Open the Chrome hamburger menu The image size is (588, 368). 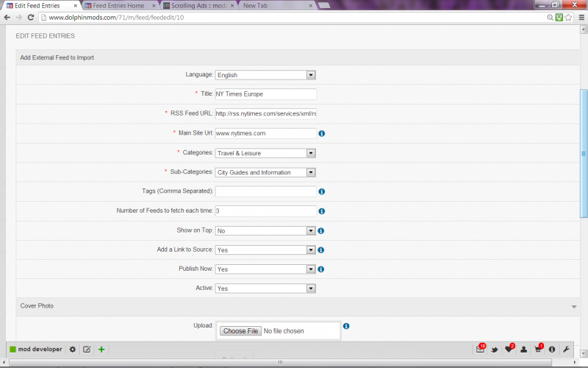[581, 17]
